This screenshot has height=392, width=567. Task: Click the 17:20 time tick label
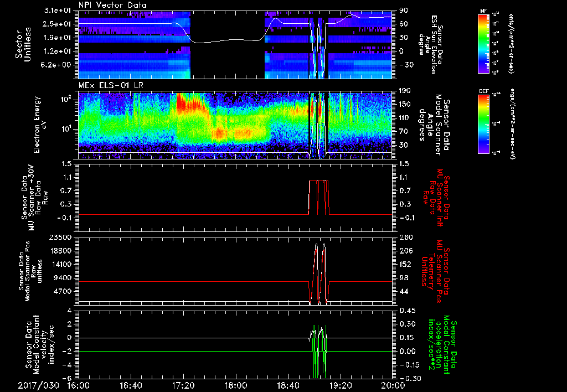(x=183, y=385)
